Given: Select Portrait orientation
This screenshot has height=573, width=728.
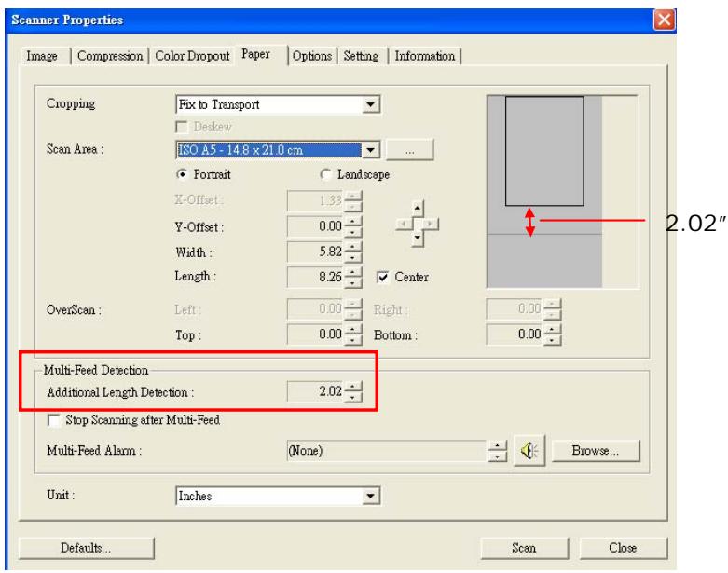Looking at the screenshot, I should click(x=182, y=174).
